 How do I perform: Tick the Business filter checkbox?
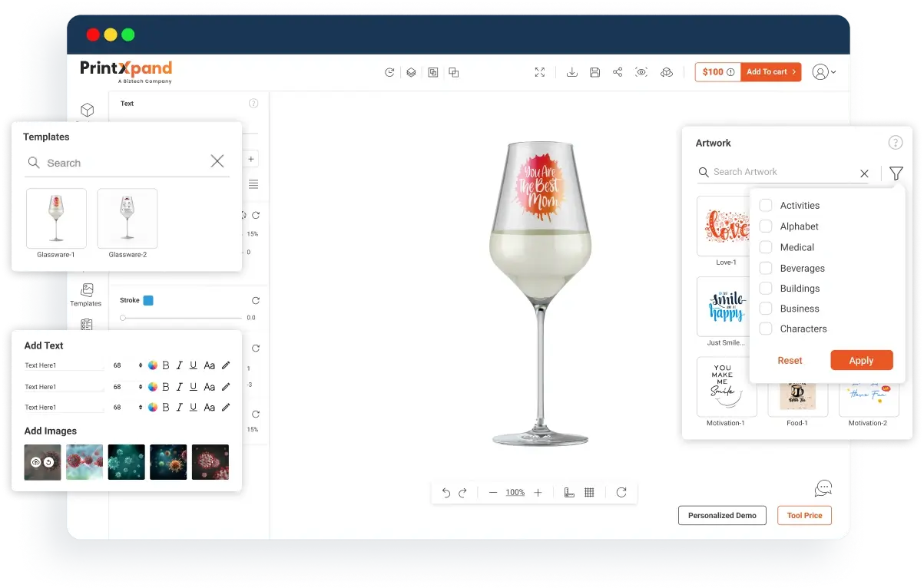[x=766, y=309]
